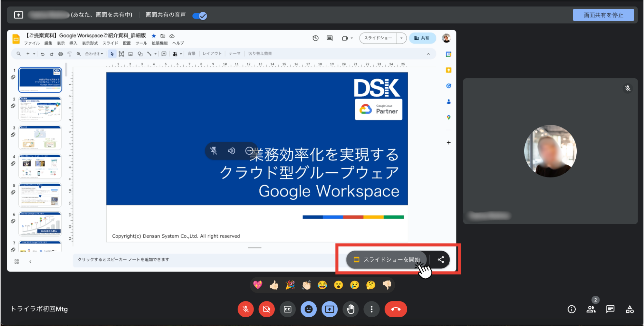Open the ヘルプ menu

tap(178, 43)
